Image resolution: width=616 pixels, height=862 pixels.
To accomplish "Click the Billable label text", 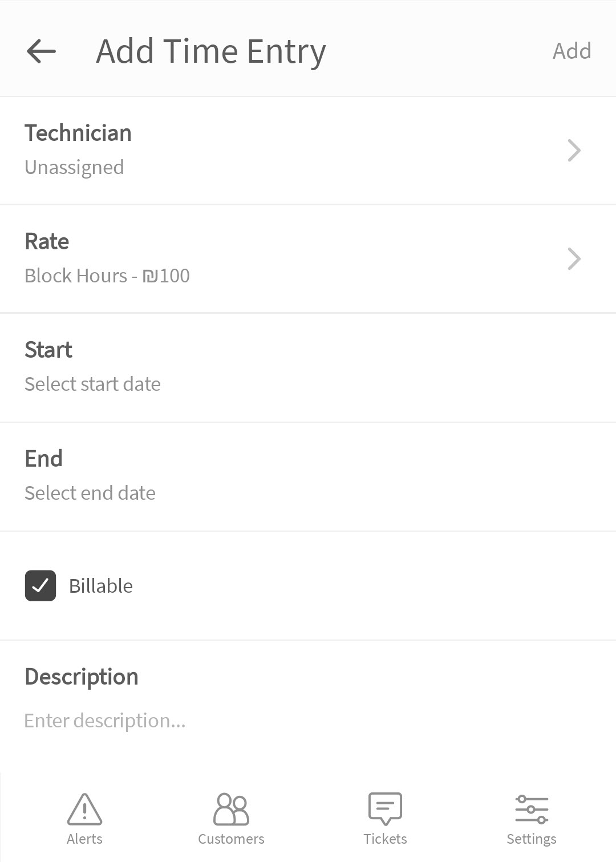I will 101,586.
